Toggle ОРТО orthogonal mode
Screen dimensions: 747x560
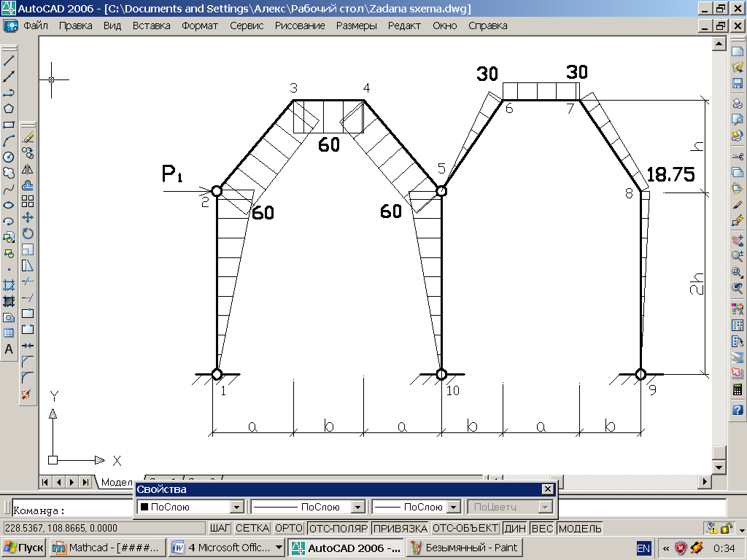coord(289,528)
